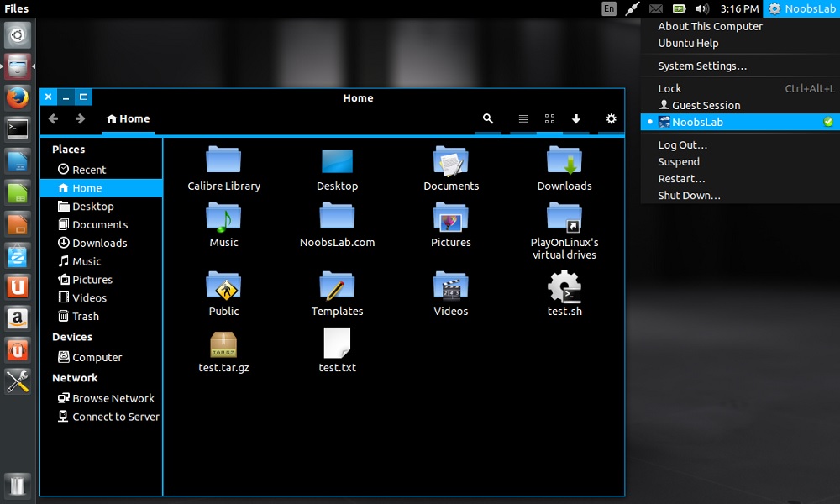Go forward using the forward arrow
The height and width of the screenshot is (504, 840).
click(80, 118)
